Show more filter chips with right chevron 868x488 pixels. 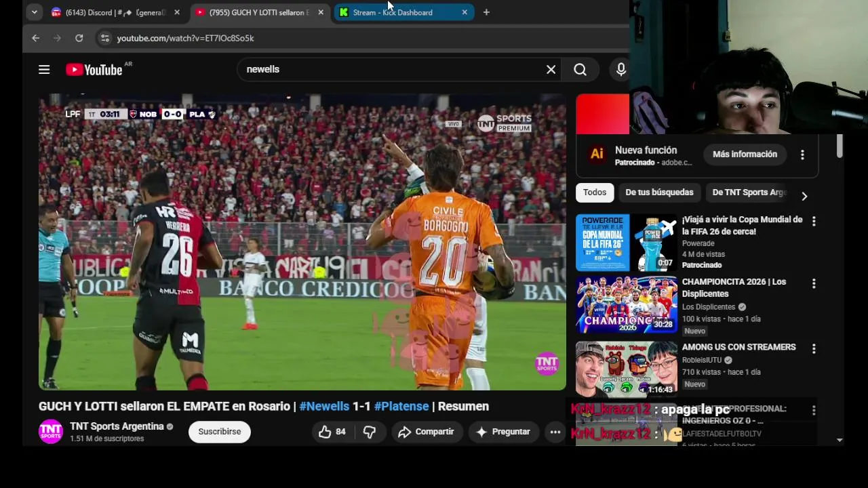pos(804,196)
